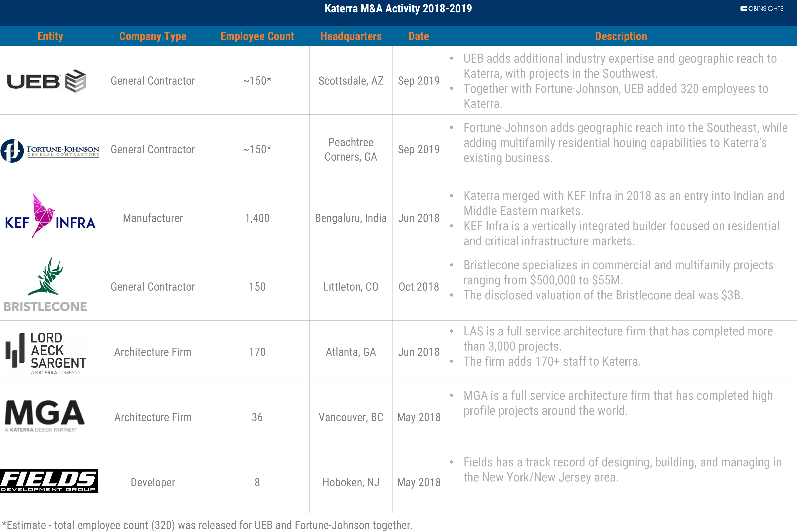
Task: Click the MGA architecture firm logo
Action: pos(45,416)
